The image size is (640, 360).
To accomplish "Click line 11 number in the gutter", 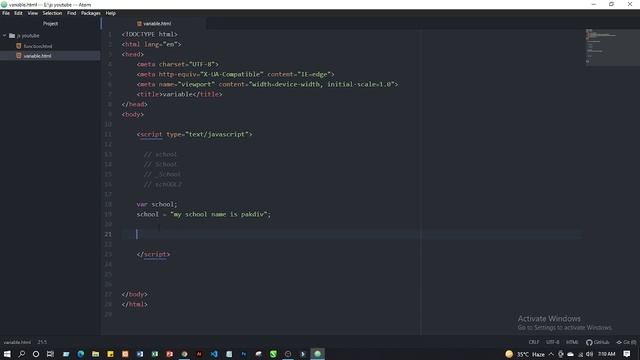I will click(108, 134).
